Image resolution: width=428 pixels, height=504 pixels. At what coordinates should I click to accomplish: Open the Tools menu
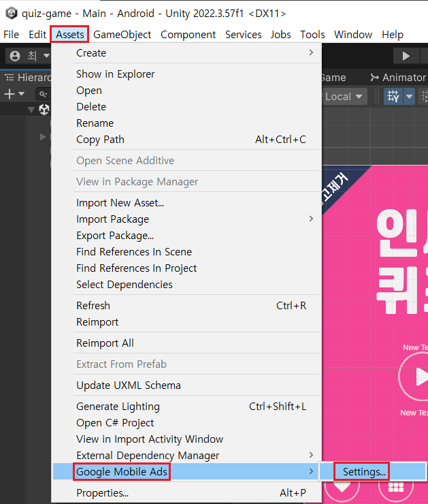(x=312, y=34)
